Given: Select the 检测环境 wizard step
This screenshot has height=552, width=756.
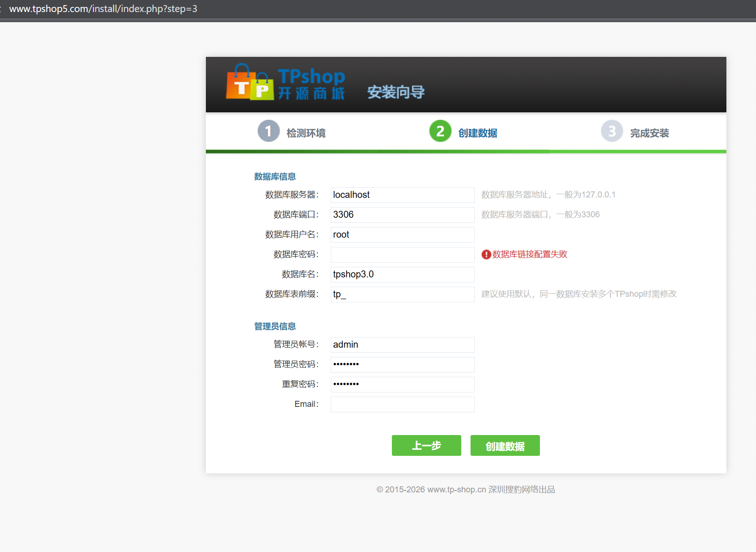Looking at the screenshot, I should pyautogui.click(x=306, y=133).
